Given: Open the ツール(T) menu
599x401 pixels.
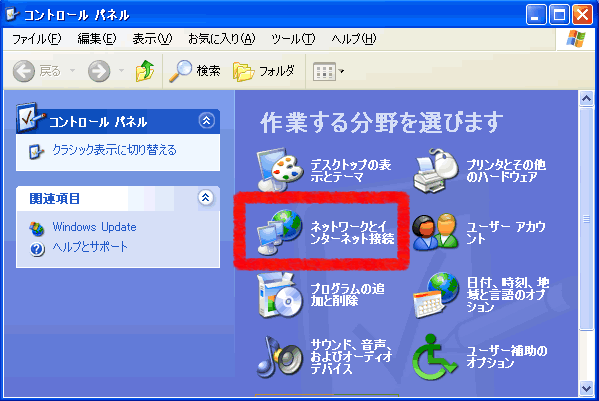Looking at the screenshot, I should (x=293, y=39).
